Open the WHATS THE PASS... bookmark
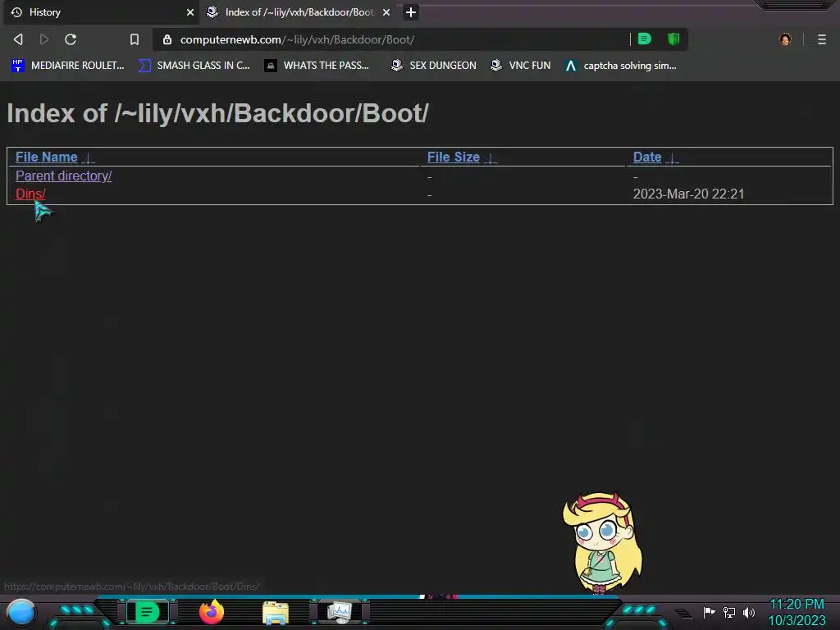840x630 pixels. click(x=317, y=66)
